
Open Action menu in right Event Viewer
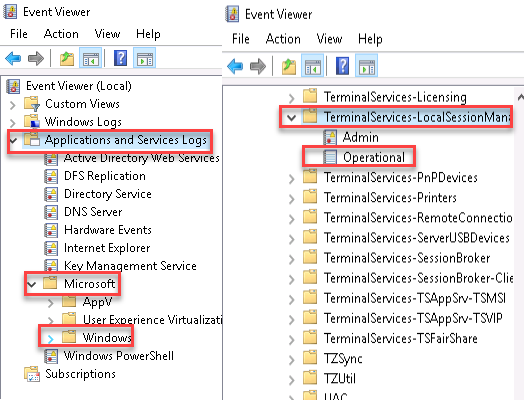pos(283,39)
